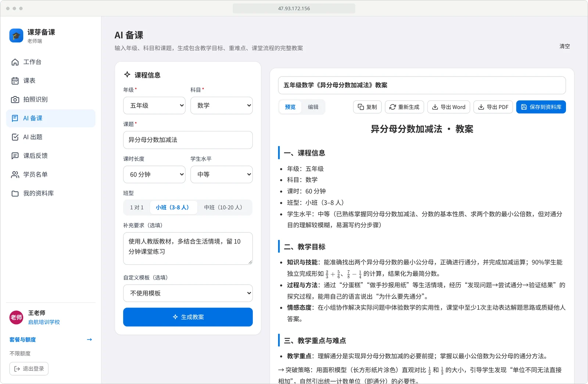
Task: Click the 王老师 name text
Action: (x=37, y=313)
